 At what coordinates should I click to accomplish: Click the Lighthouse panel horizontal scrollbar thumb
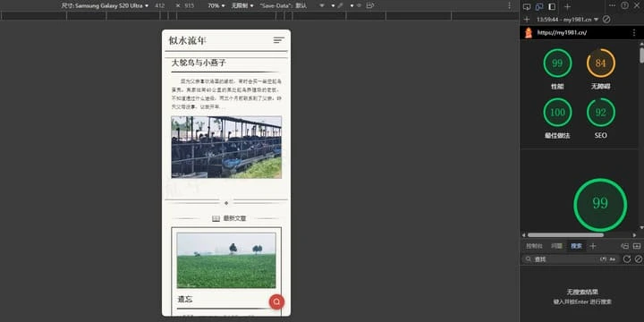[x=565, y=235]
